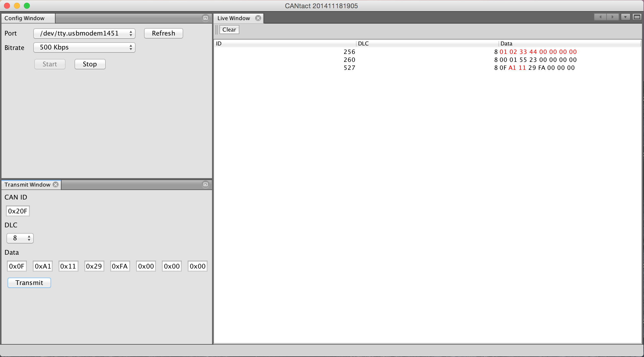Select the Transmit Window tab
The height and width of the screenshot is (357, 644).
tap(27, 185)
